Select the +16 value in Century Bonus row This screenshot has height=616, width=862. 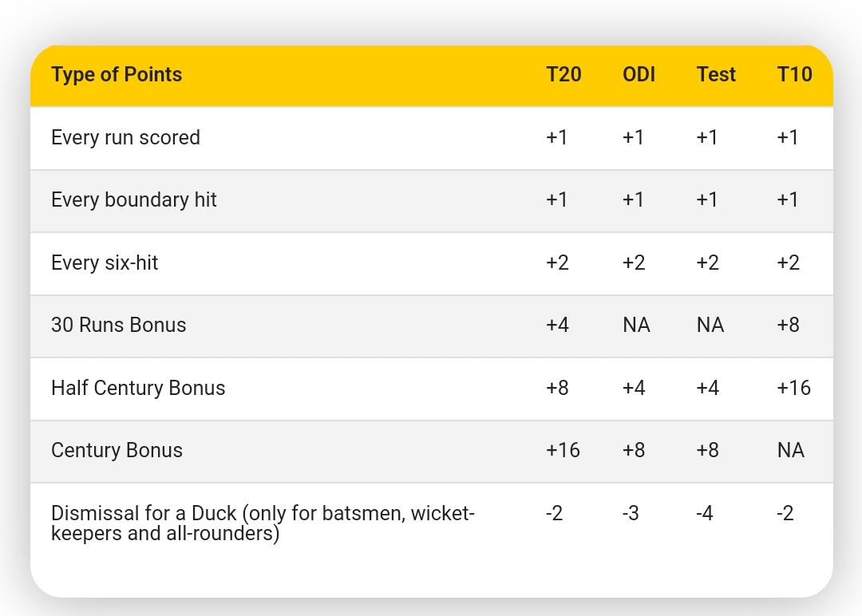[x=563, y=451]
